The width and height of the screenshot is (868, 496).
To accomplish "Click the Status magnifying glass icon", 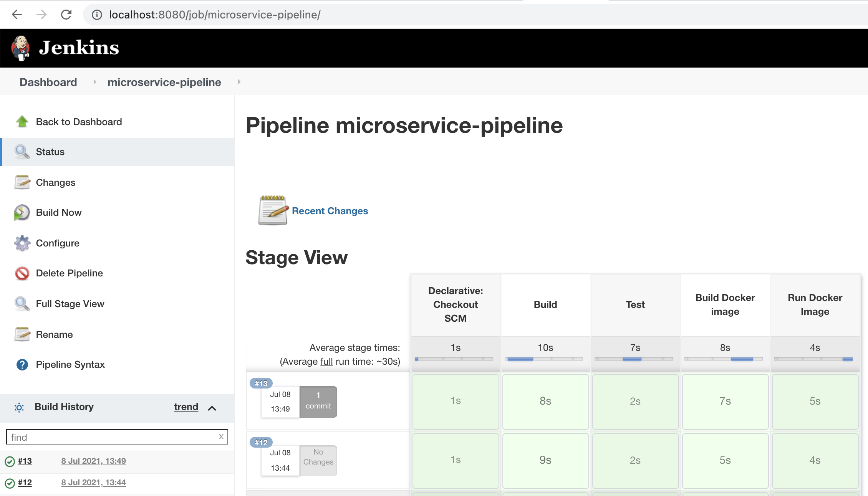I will 22,152.
